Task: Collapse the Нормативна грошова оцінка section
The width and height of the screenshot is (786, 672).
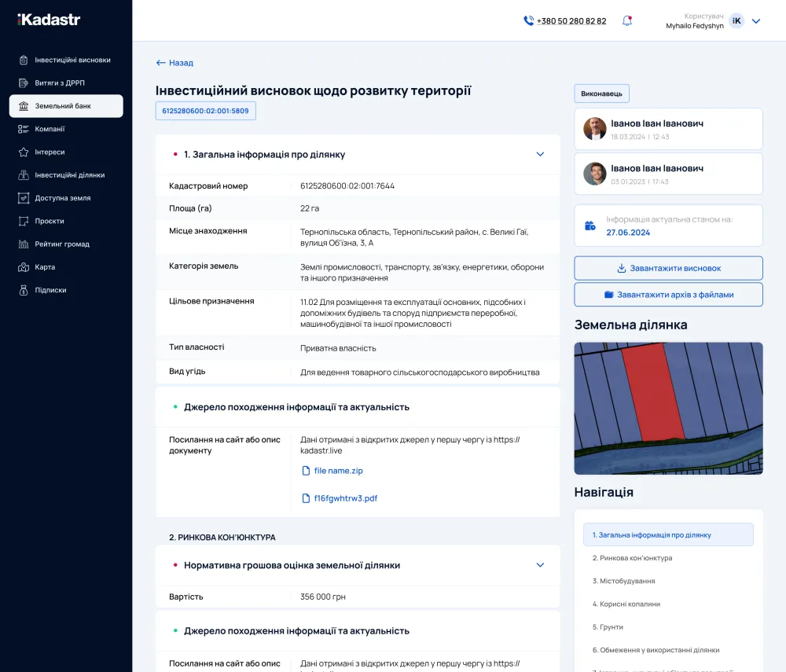Action: pos(540,565)
